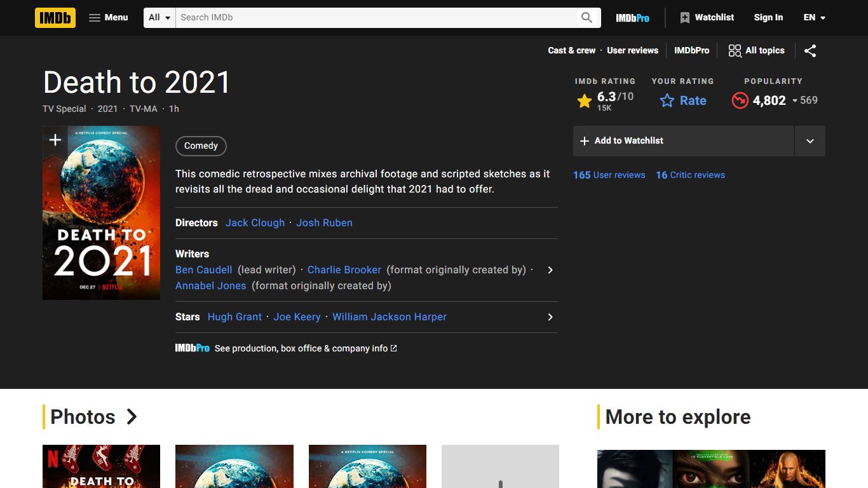Open the second photo thumbnail
The height and width of the screenshot is (488, 868).
point(234,466)
